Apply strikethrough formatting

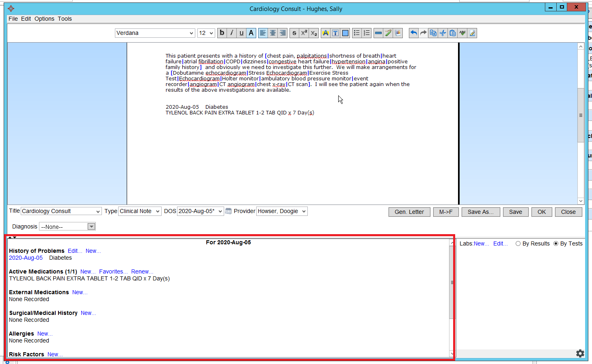(x=294, y=33)
